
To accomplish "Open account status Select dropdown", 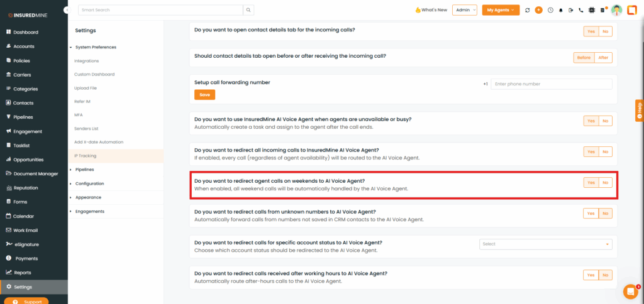I will click(x=545, y=244).
